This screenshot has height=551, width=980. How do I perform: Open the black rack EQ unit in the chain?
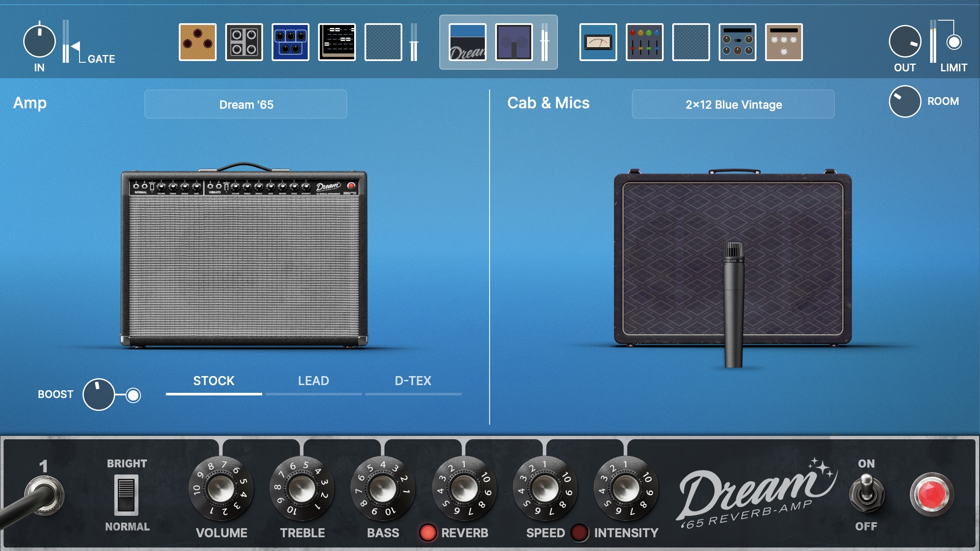pos(337,42)
